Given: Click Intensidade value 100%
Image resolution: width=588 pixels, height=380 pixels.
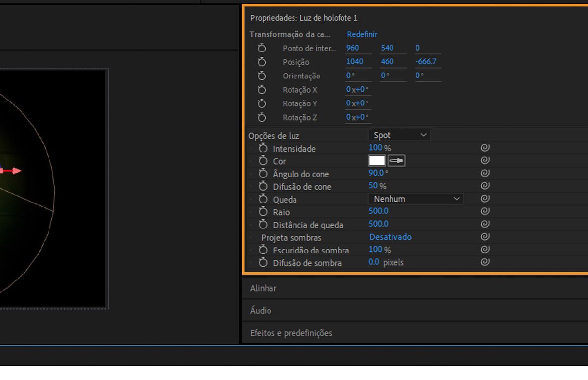Looking at the screenshot, I should click(380, 148).
